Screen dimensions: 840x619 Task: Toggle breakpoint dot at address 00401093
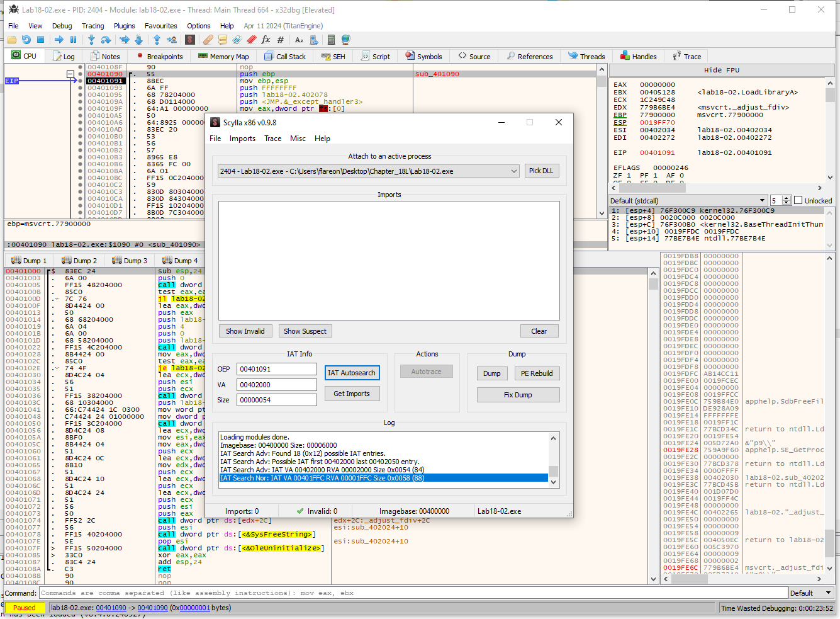tap(80, 88)
